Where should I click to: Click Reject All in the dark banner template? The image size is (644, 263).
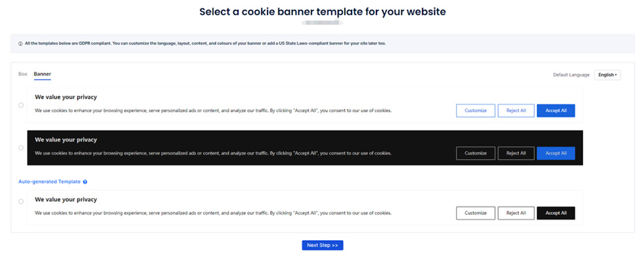pos(516,153)
